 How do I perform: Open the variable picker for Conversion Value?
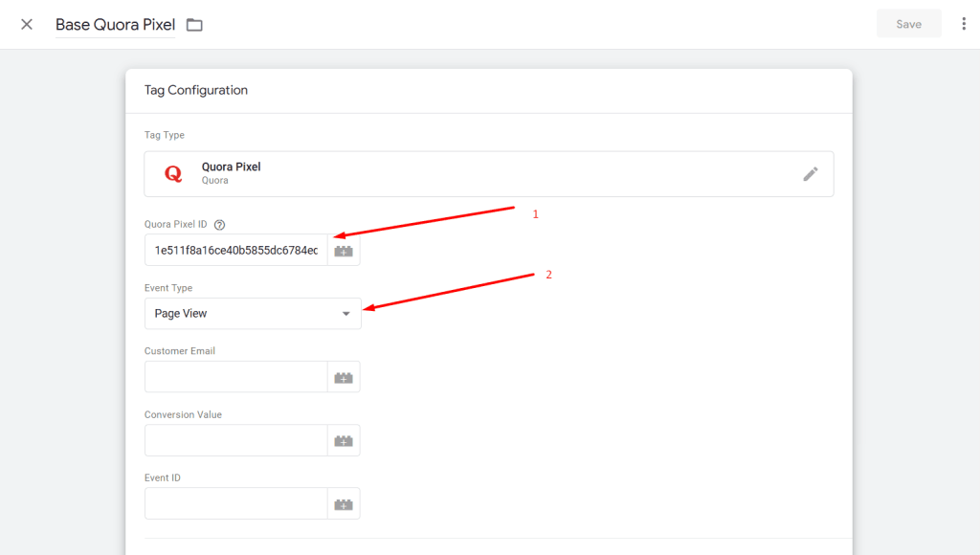(344, 440)
